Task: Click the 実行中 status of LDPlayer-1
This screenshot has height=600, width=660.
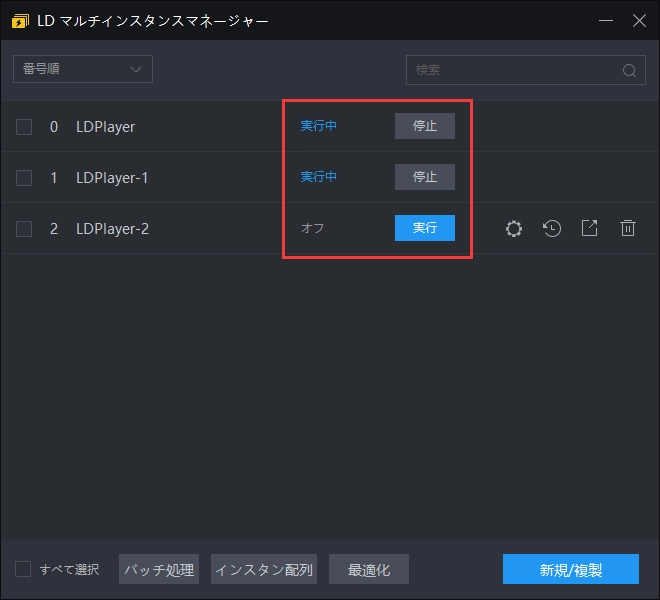Action: click(319, 176)
